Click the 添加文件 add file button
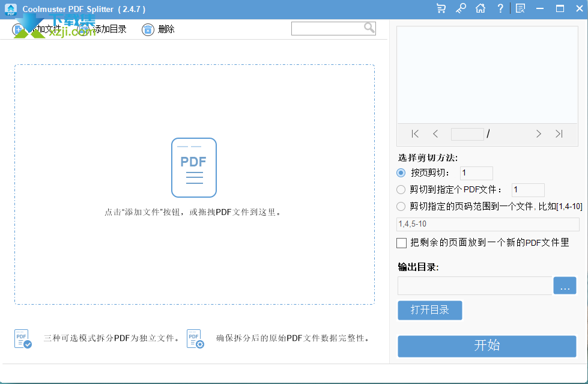Image resolution: width=588 pixels, height=384 pixels. point(37,29)
